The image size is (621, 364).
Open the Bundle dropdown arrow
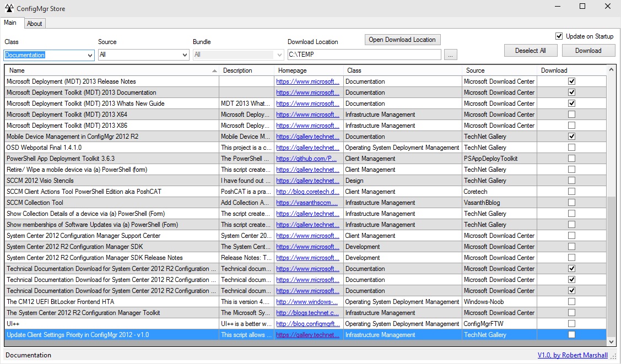pyautogui.click(x=279, y=55)
